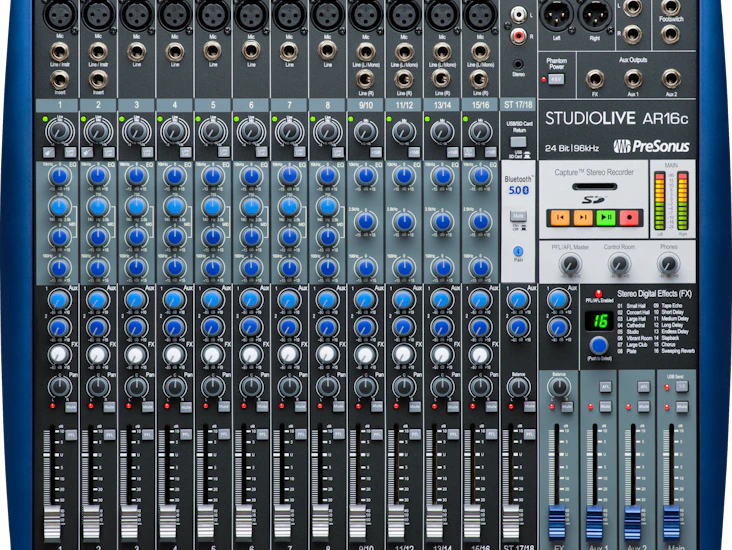Image resolution: width=732 pixels, height=550 pixels.
Task: Click the channel 1 Insert jack
Action: [x=60, y=80]
